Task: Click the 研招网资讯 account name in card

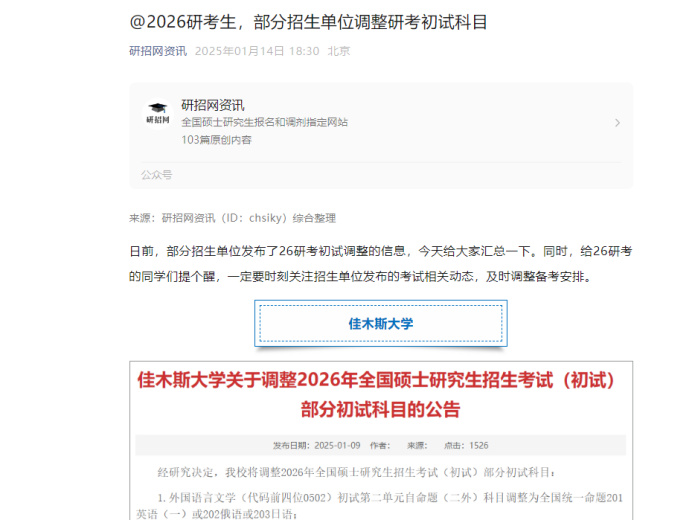Action: coord(213,105)
